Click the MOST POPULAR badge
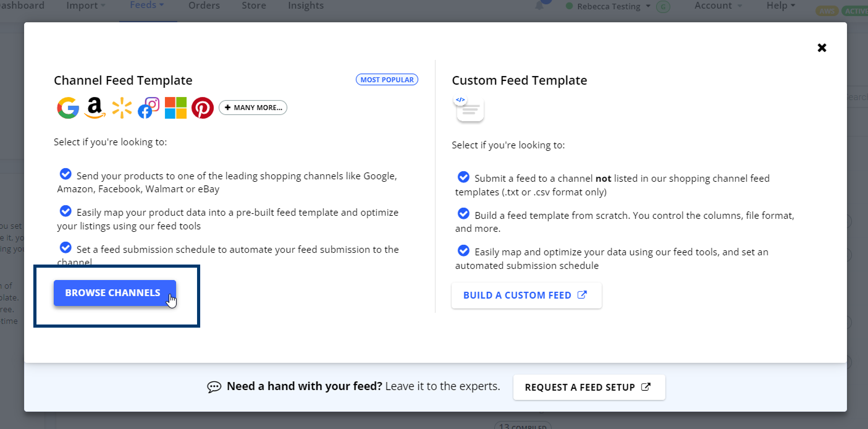This screenshot has width=868, height=429. (x=387, y=80)
